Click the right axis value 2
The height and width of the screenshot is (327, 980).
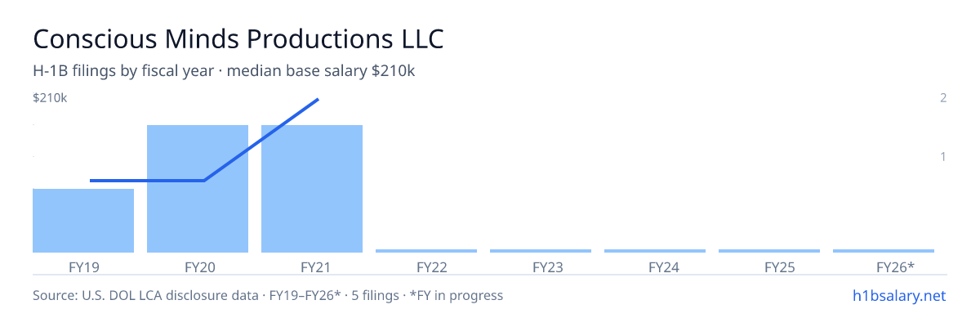click(x=943, y=98)
